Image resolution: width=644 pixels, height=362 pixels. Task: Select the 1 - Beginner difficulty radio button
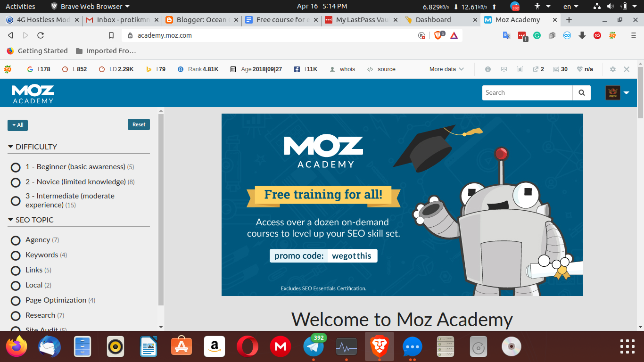click(16, 167)
